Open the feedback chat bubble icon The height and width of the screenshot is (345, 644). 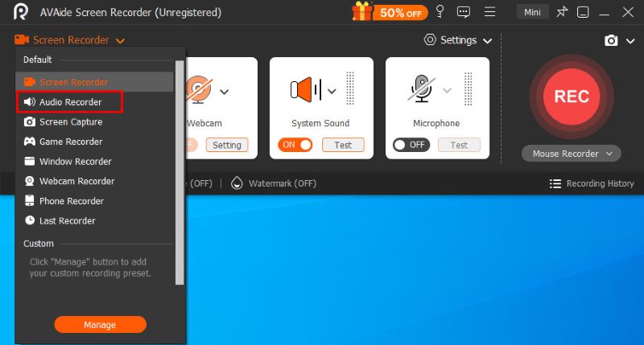pyautogui.click(x=464, y=12)
